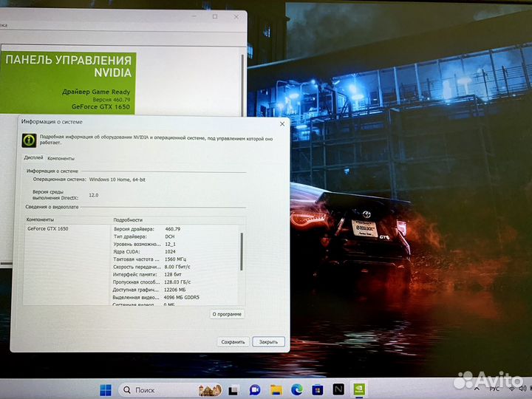Click the Сохранить button

click(233, 341)
